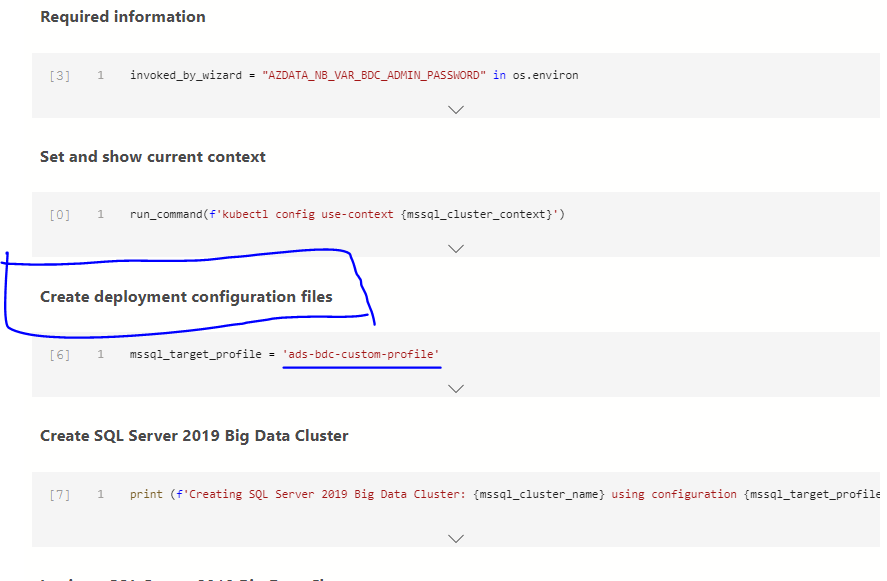Screen dimensions: 887x581
Task: Click the Required information heading
Action: coord(123,17)
